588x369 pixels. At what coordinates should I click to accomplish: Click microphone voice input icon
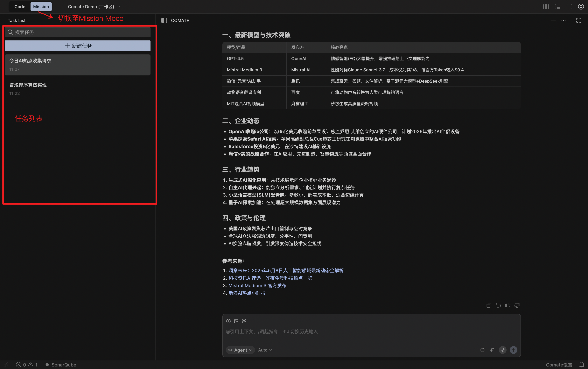click(x=503, y=350)
